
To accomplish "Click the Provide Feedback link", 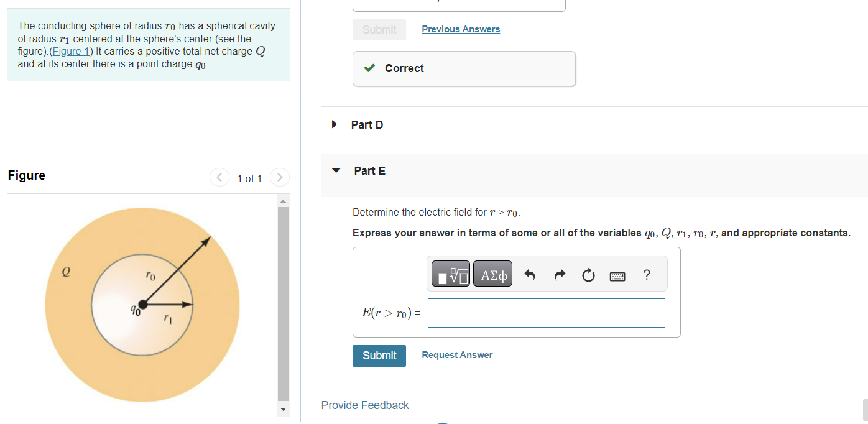I will click(365, 405).
